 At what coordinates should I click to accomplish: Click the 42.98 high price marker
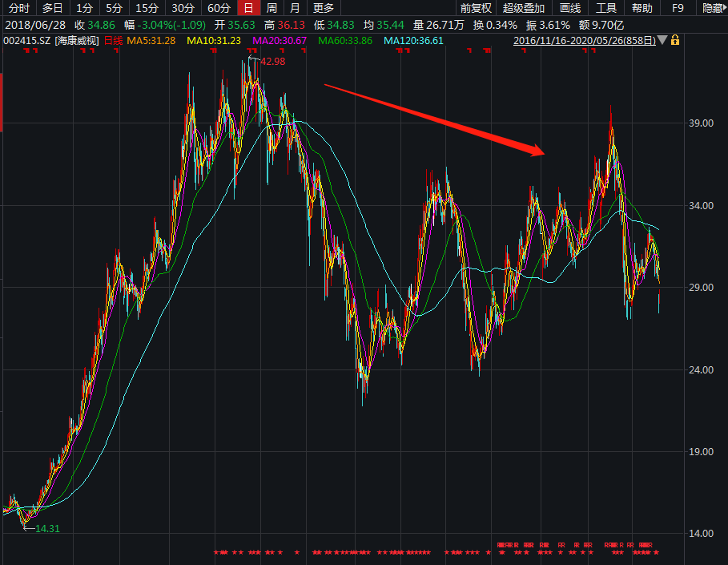click(272, 62)
